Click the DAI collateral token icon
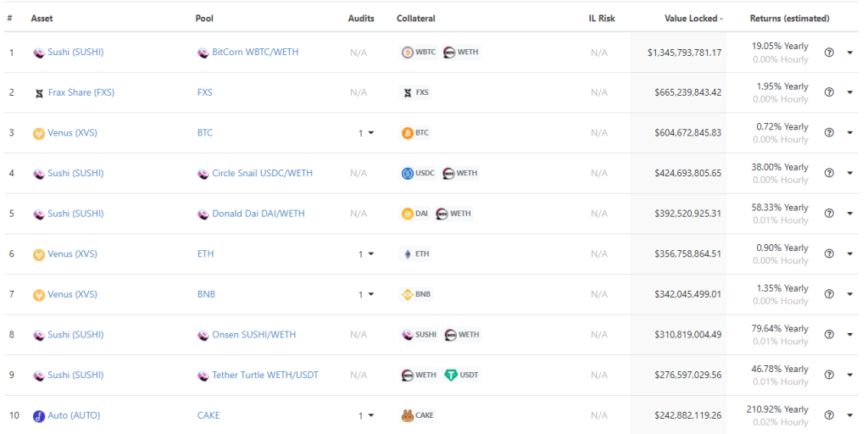Viewport: 868px width, 434px height. (x=408, y=214)
